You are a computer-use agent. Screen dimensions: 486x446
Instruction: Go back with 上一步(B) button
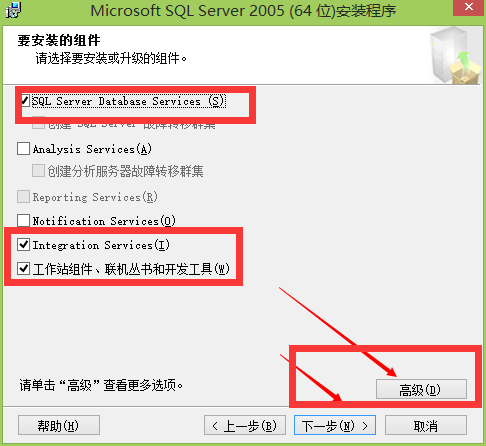pyautogui.click(x=245, y=425)
